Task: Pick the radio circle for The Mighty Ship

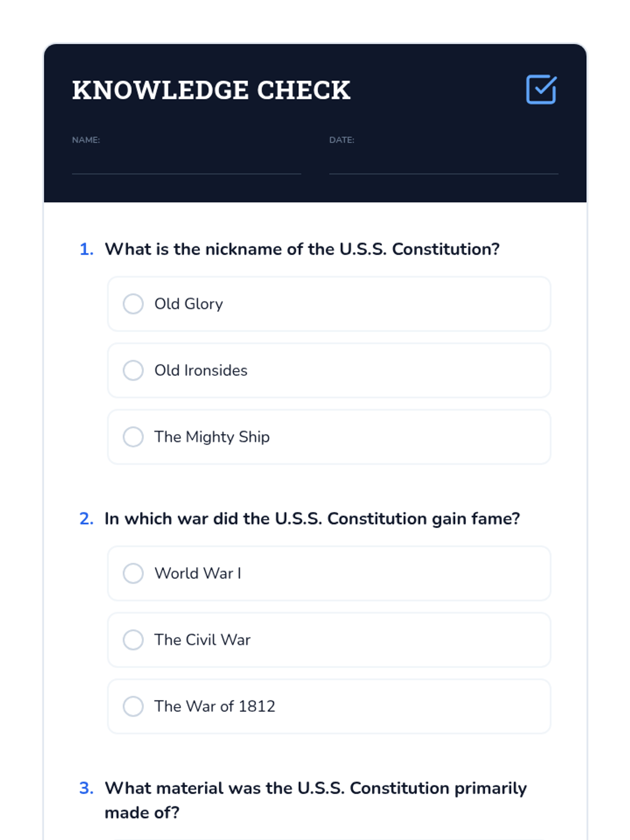Action: pyautogui.click(x=133, y=437)
